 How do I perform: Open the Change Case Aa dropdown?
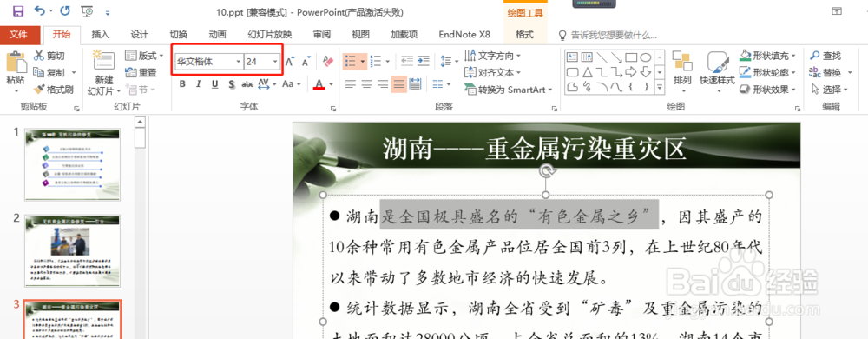point(291,84)
